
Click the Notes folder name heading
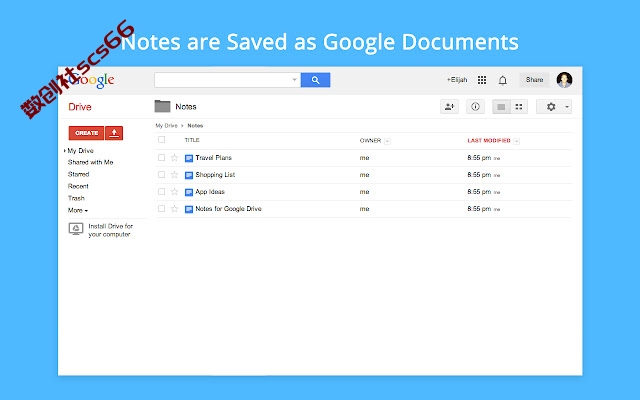(186, 107)
